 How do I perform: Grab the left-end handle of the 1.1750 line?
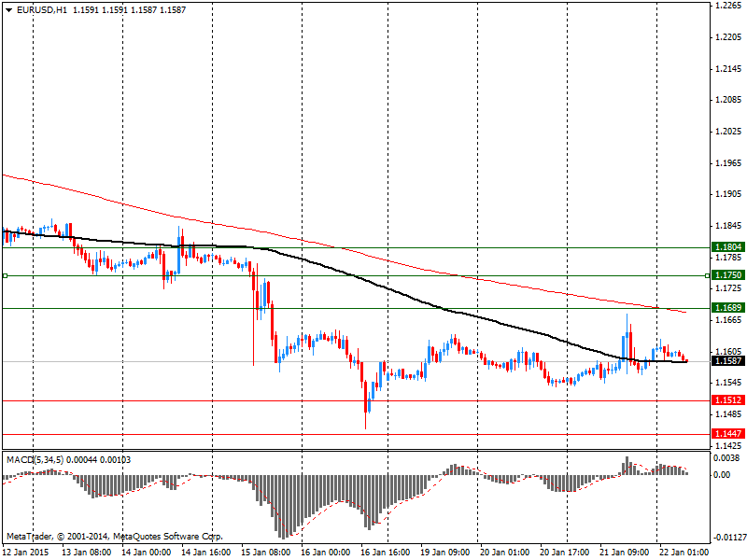point(6,275)
